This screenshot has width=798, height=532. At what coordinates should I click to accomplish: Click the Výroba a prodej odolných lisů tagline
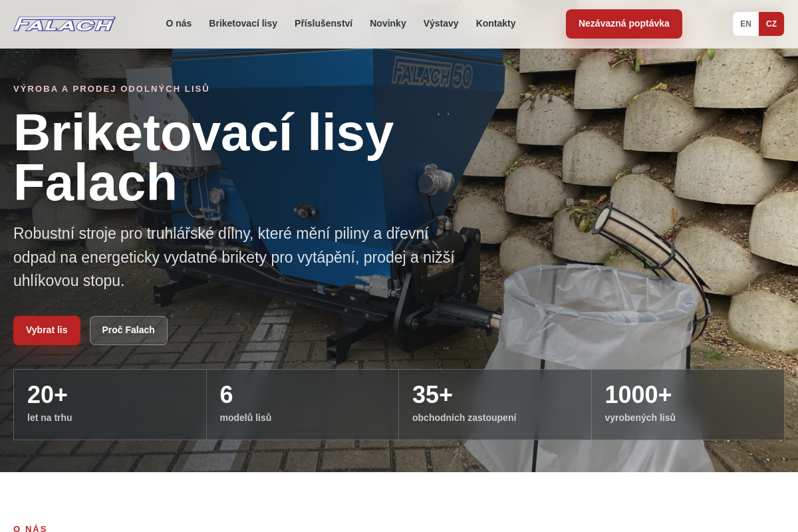pos(111,89)
